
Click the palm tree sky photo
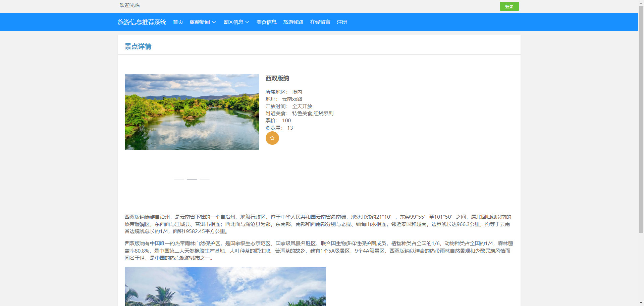pyautogui.click(x=225, y=286)
